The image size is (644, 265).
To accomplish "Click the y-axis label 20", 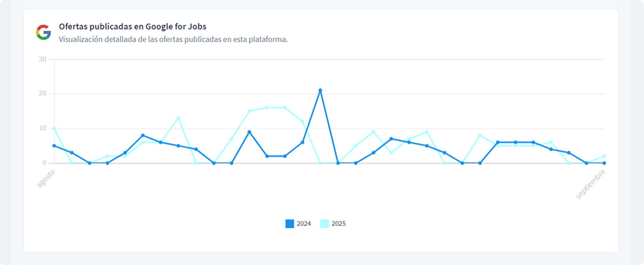I will (42, 94).
